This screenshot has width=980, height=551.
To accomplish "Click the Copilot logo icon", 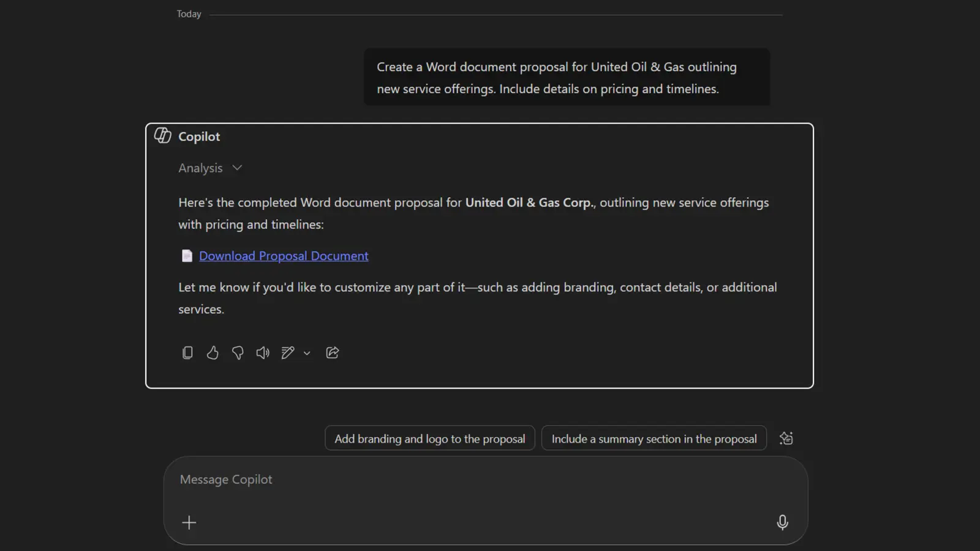I will pos(163,136).
